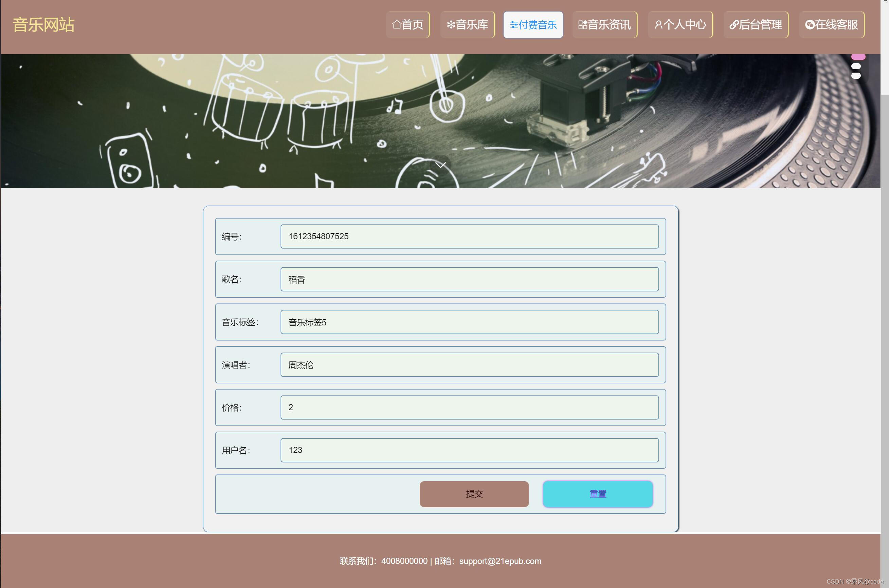The image size is (889, 588).
Task: Click the sliders icon on 付费音乐
Action: click(x=514, y=25)
